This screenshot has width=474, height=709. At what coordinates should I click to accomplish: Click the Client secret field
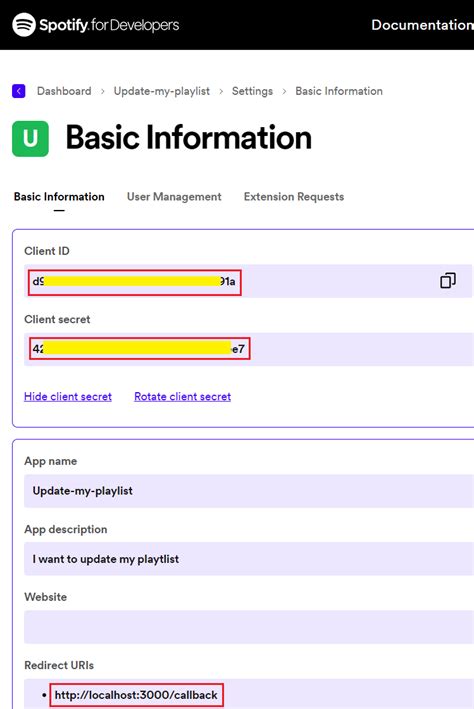tap(249, 349)
